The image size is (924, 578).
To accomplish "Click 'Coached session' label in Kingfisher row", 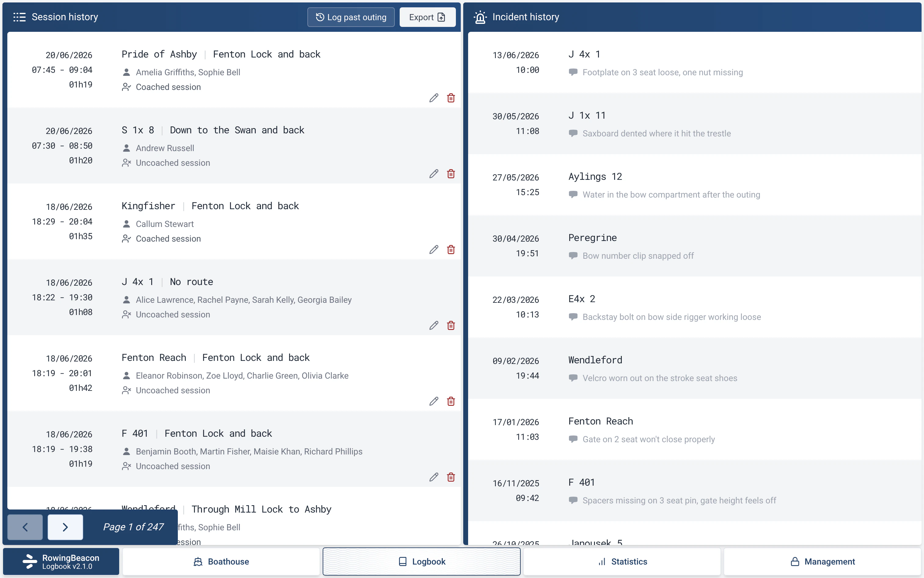I will pyautogui.click(x=168, y=239).
